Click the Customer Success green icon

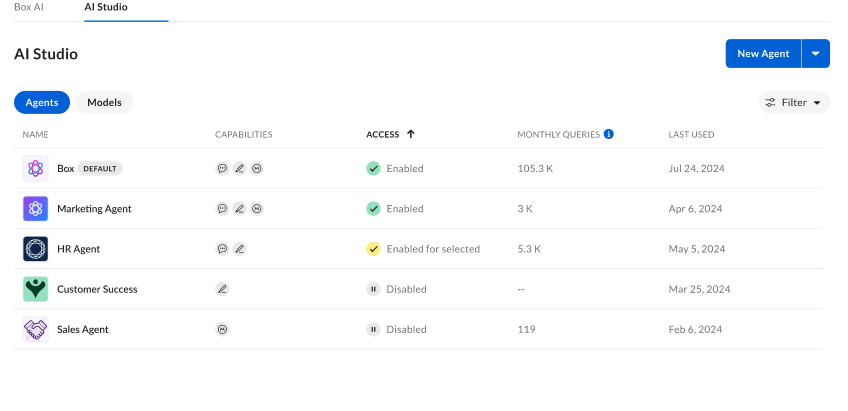click(35, 289)
